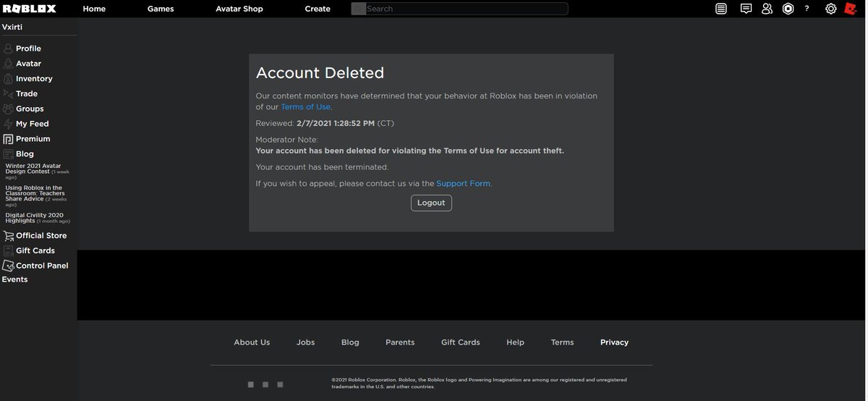Open the Profile sidebar link
The width and height of the screenshot is (868, 401).
click(x=28, y=48)
